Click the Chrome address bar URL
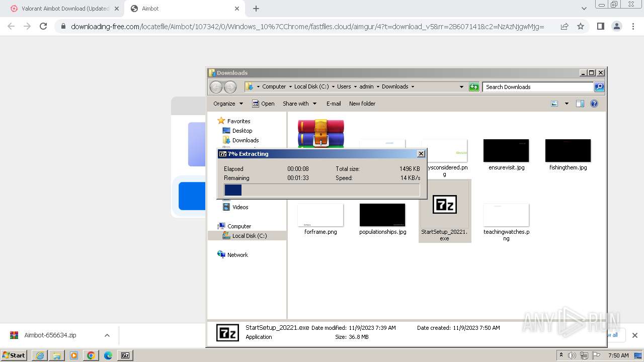 tap(307, 26)
